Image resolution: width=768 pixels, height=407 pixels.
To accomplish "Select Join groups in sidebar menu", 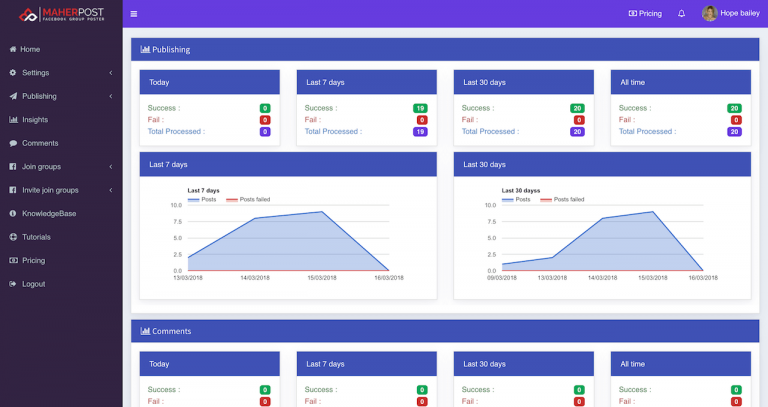I will coord(41,167).
